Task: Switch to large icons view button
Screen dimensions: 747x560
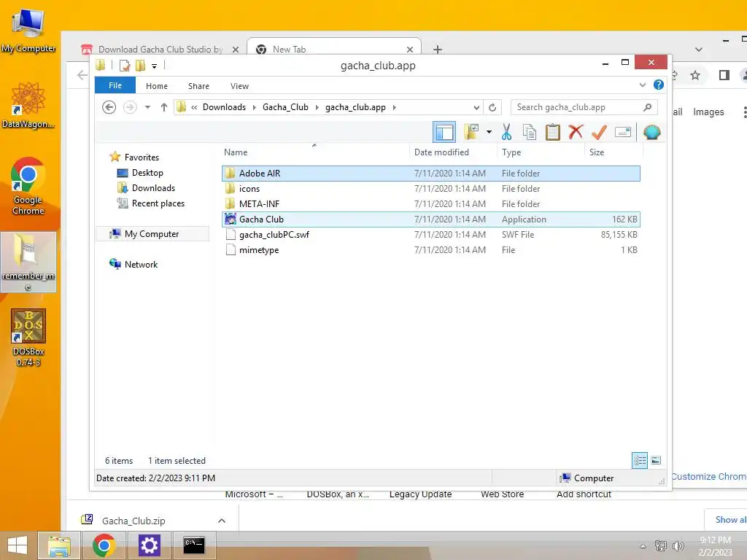Action: (656, 460)
